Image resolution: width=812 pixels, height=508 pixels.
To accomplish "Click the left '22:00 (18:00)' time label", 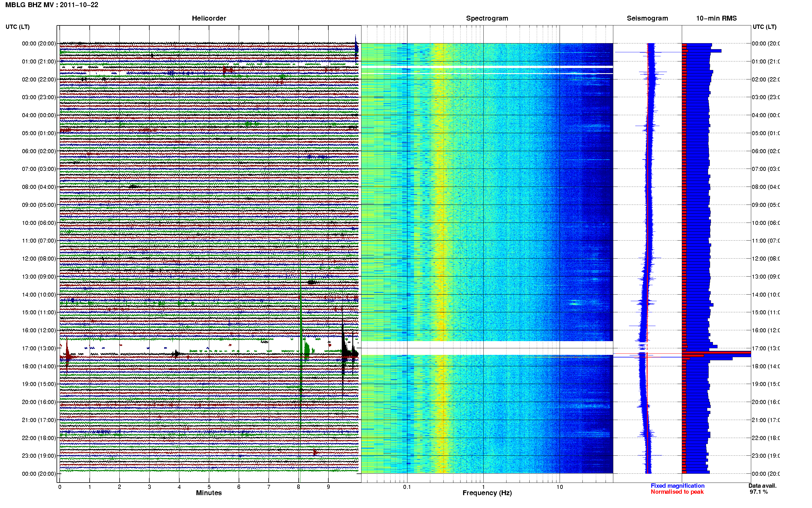I will [39, 438].
